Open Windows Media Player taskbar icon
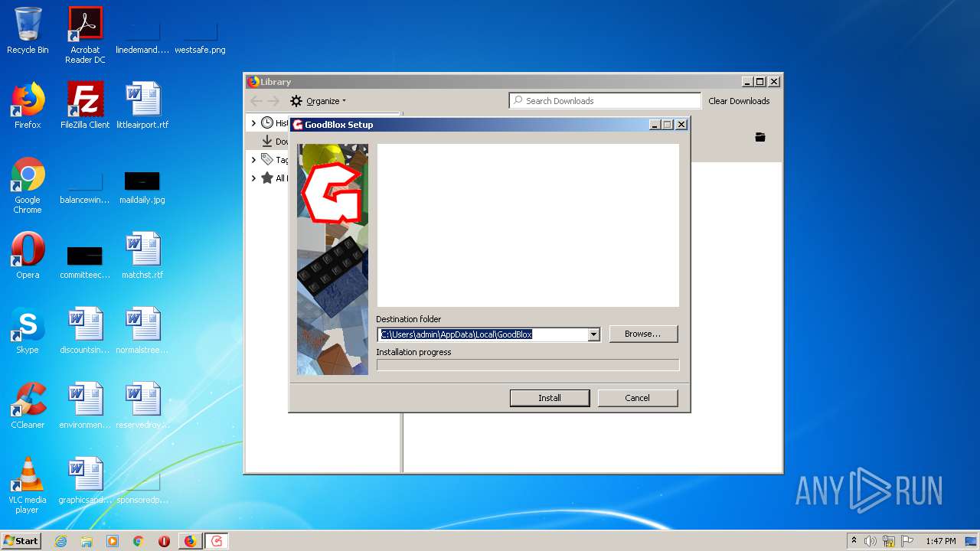Screen dimensions: 980x551 tap(113, 541)
